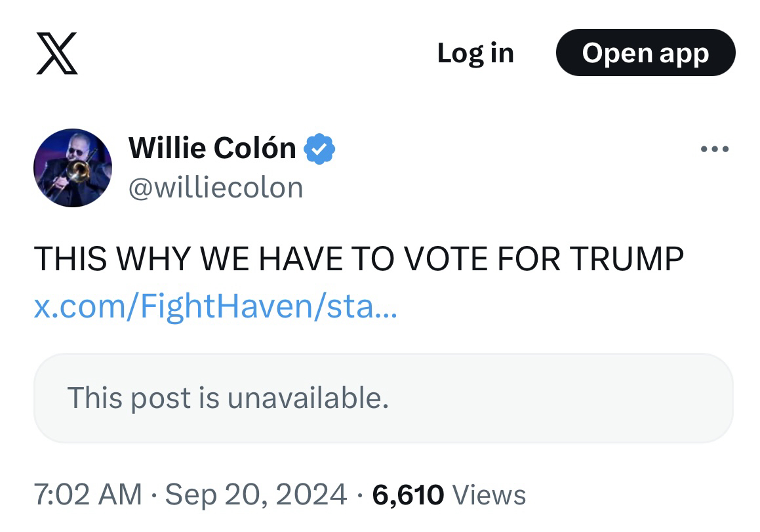Image resolution: width=760 pixels, height=532 pixels.
Task: Click the 7:02 AM timestamp
Action: coord(87,495)
